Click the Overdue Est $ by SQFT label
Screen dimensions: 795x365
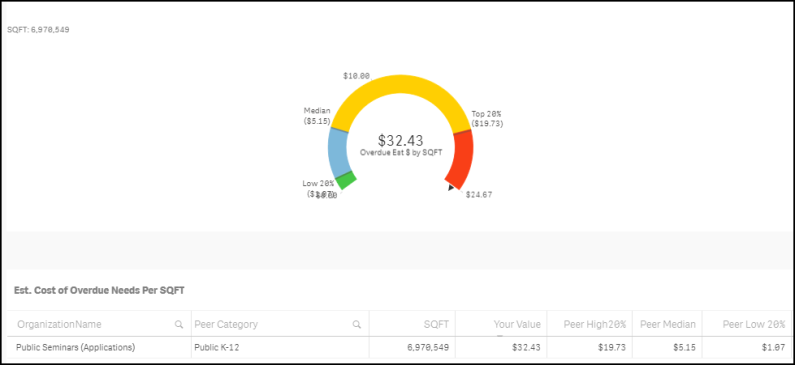[x=401, y=152]
